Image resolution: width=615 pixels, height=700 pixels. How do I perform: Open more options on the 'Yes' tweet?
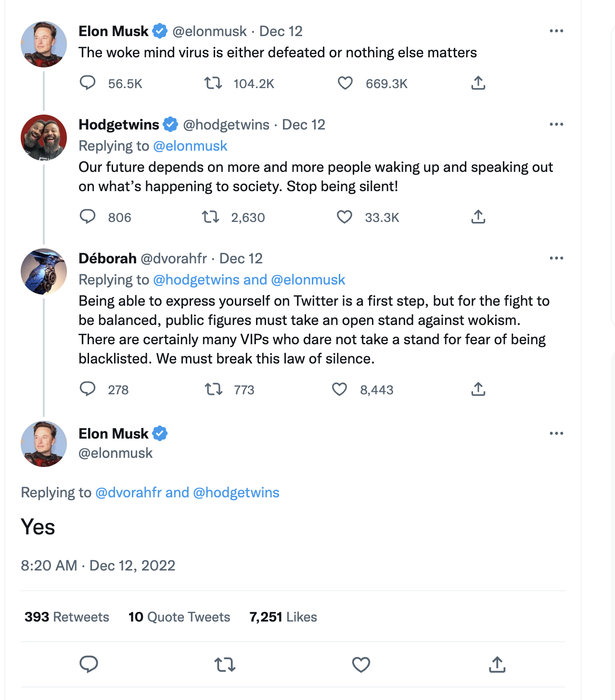click(556, 433)
